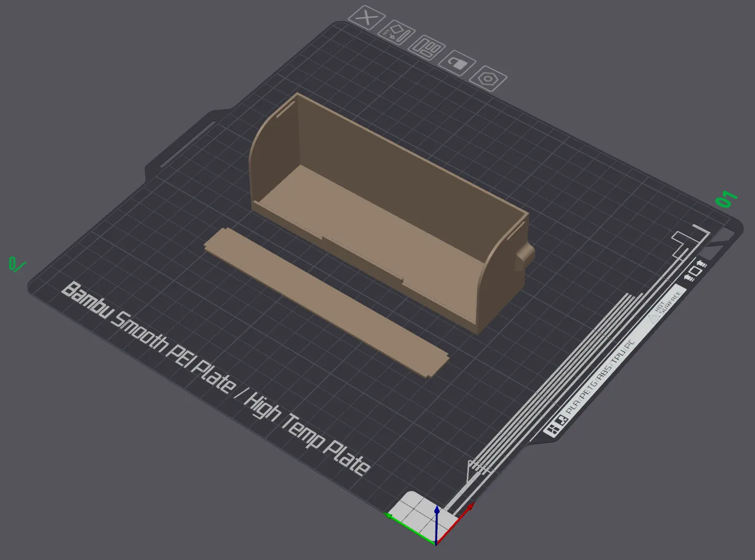Auto orient objects on the plate
Screen dimensions: 755x560
[x=397, y=34]
